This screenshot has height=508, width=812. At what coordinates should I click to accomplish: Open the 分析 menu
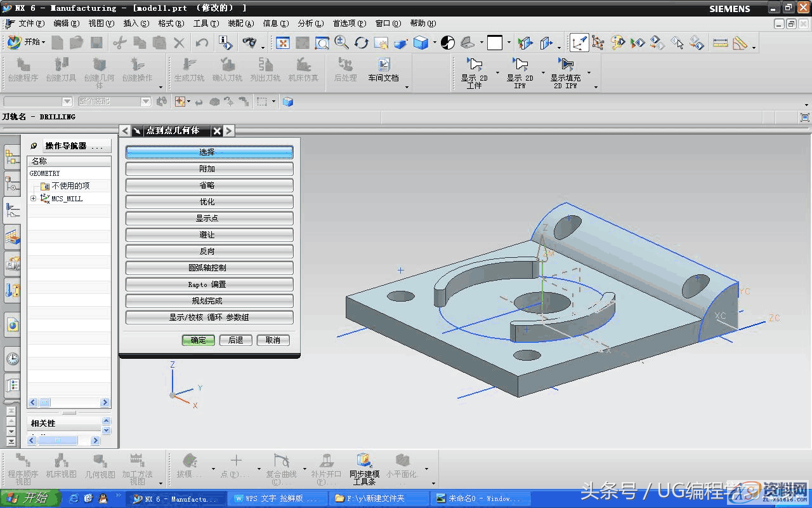310,23
